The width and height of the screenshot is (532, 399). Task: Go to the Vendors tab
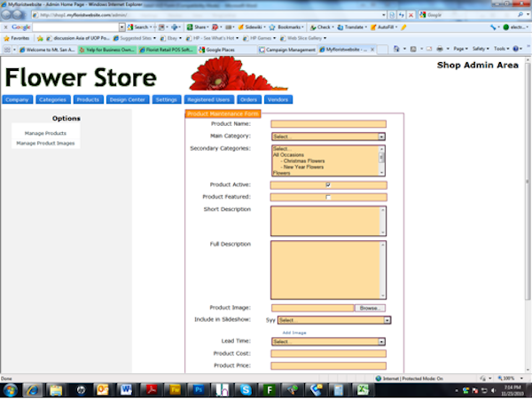point(278,99)
